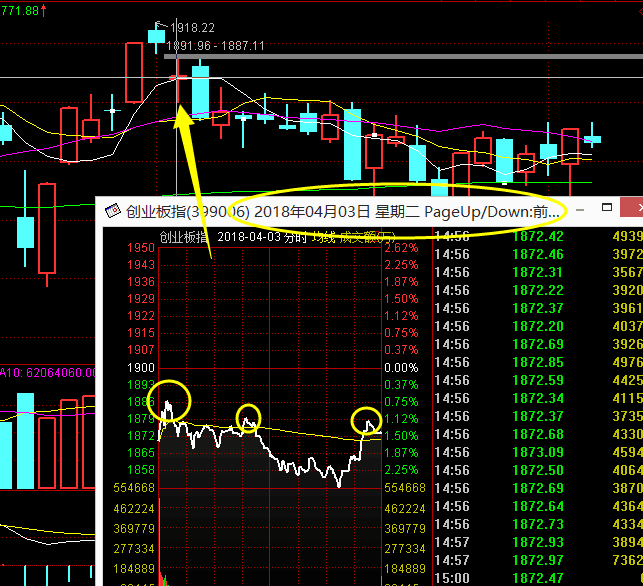Select the 14:57 tick row at 1872.97
The width and height of the screenshot is (643, 586).
click(530, 560)
